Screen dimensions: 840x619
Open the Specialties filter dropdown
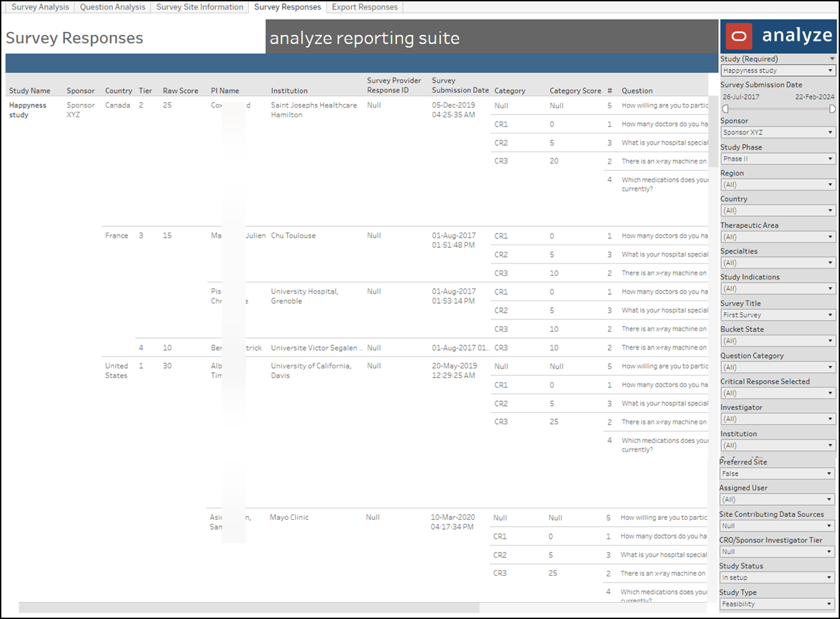point(778,263)
